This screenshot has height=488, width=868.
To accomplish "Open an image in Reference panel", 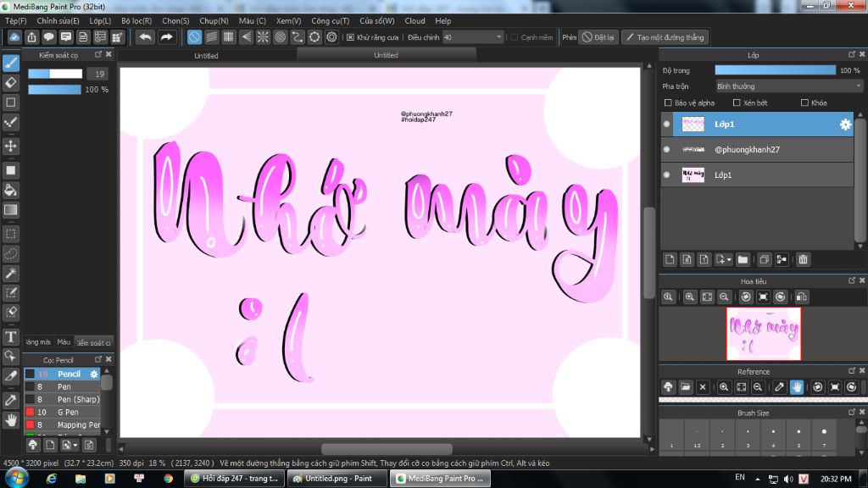I will coord(685,387).
